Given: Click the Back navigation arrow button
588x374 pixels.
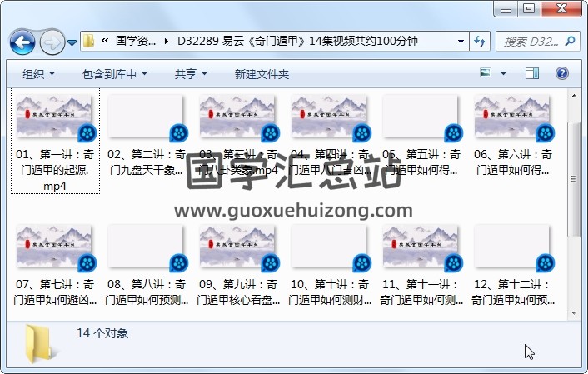Looking at the screenshot, I should [x=22, y=42].
